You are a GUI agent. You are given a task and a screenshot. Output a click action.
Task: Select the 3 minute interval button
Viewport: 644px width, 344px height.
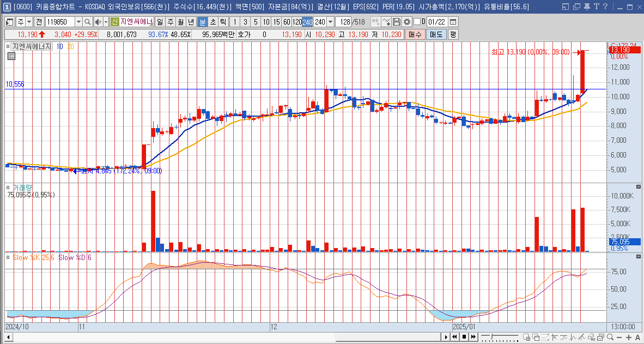[245, 22]
